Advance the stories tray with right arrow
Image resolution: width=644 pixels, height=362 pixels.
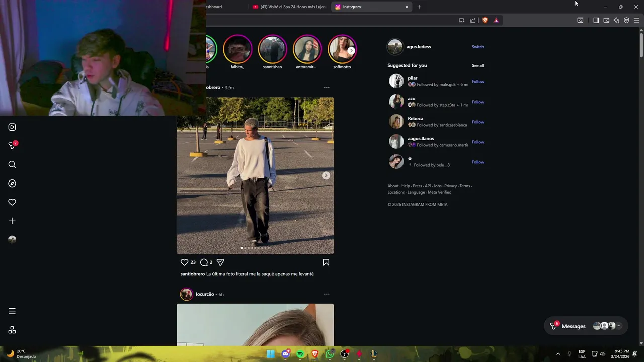coord(351,50)
